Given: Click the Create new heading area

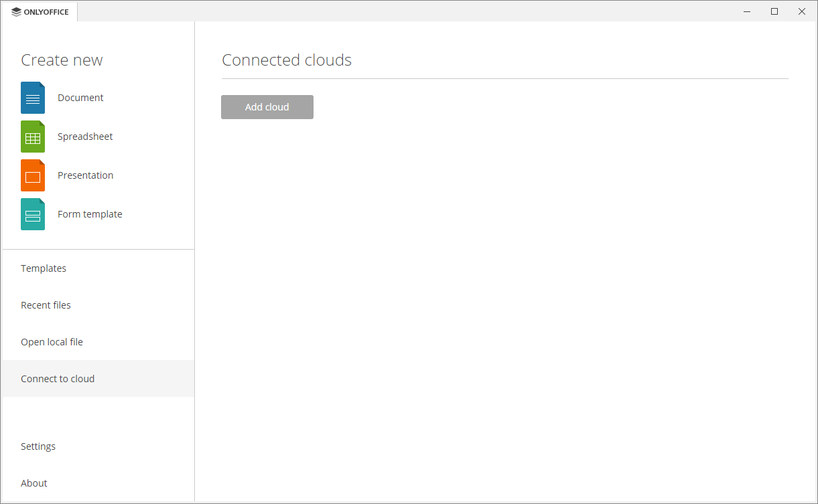Looking at the screenshot, I should point(62,60).
